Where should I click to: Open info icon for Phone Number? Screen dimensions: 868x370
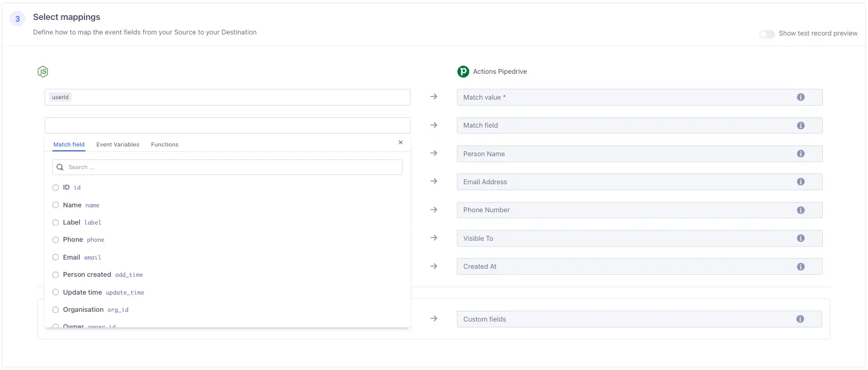click(x=801, y=210)
